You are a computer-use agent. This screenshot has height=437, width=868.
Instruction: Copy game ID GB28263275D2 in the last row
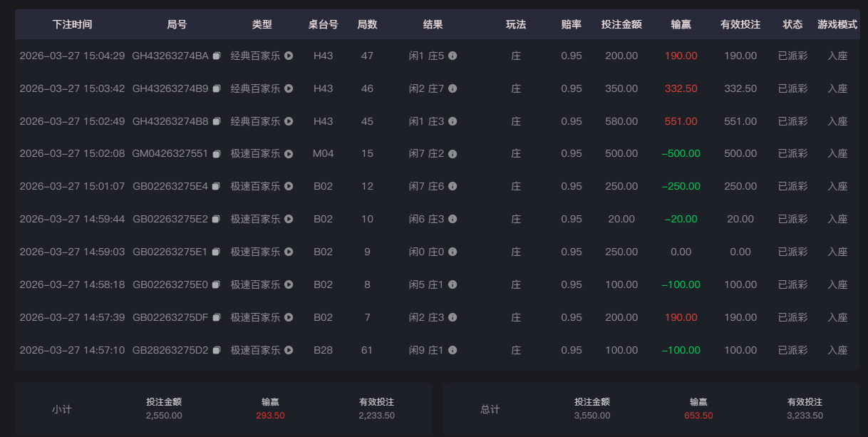point(216,349)
